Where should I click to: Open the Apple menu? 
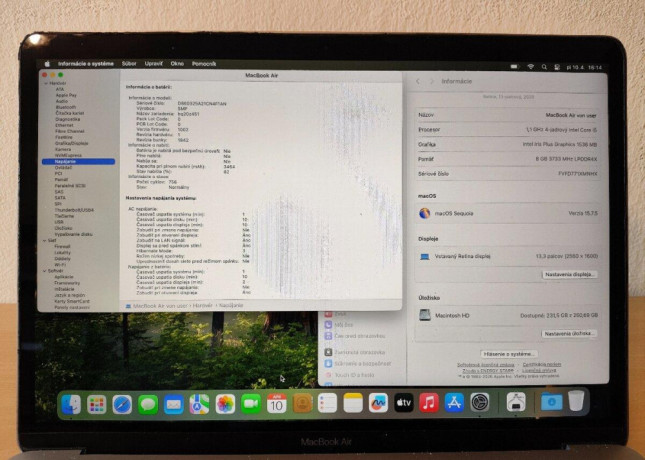47,64
